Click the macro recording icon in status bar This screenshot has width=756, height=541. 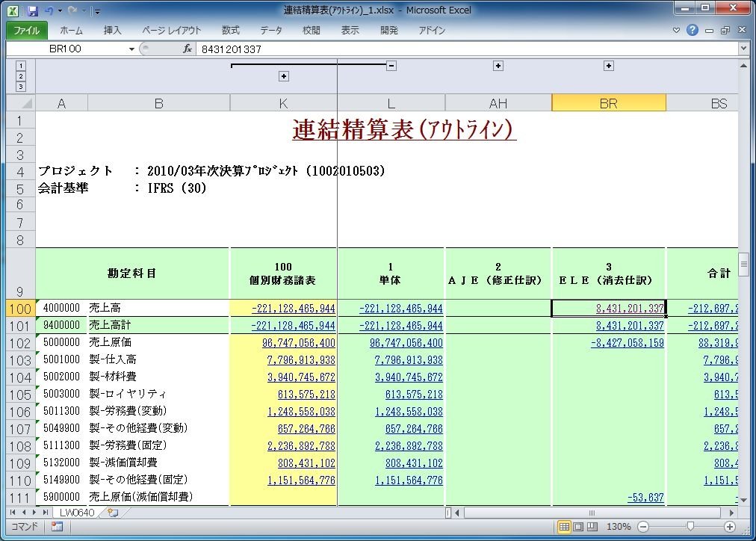coord(57,527)
